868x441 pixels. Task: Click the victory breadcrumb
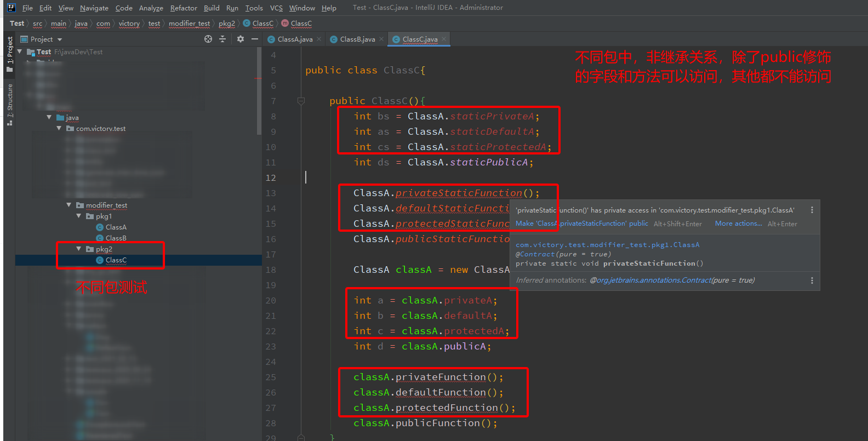tap(129, 23)
